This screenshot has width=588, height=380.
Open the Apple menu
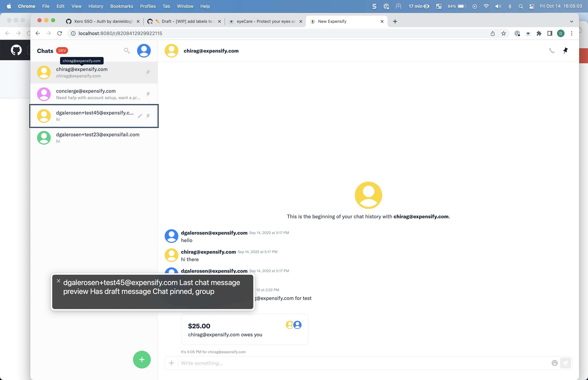click(x=9, y=6)
